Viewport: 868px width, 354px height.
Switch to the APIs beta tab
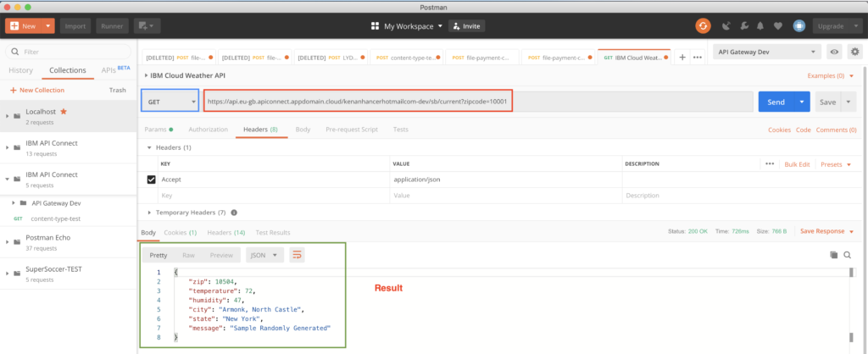[115, 69]
